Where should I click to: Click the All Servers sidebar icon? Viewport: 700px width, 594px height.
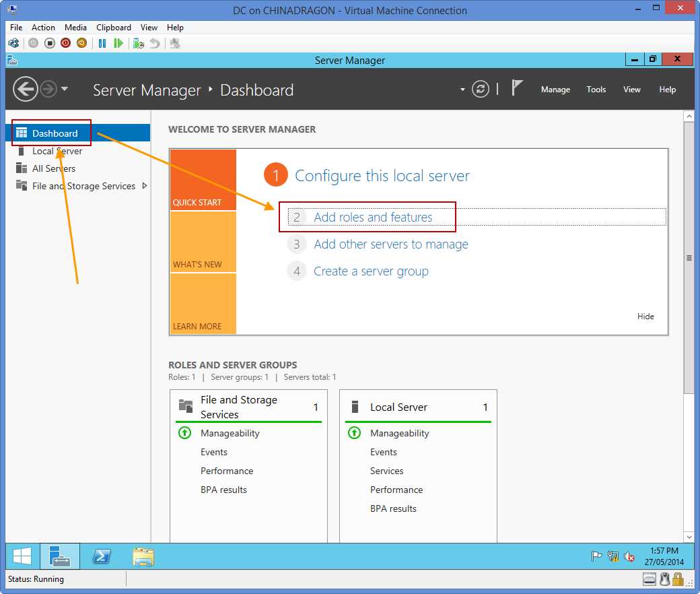(x=22, y=168)
